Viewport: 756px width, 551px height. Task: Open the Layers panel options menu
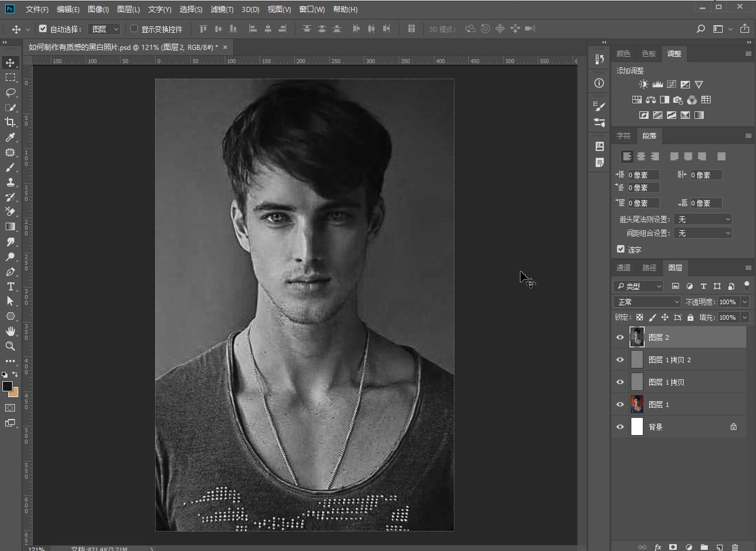click(748, 268)
